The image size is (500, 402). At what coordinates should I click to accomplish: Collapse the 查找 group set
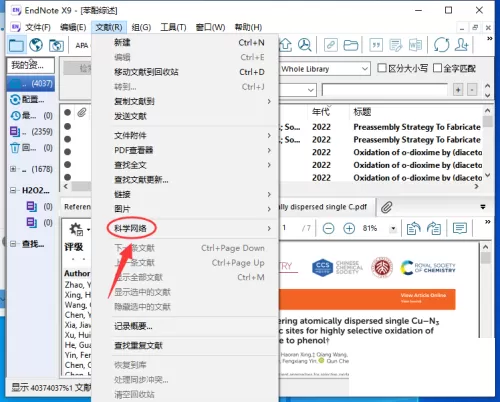click(13, 244)
